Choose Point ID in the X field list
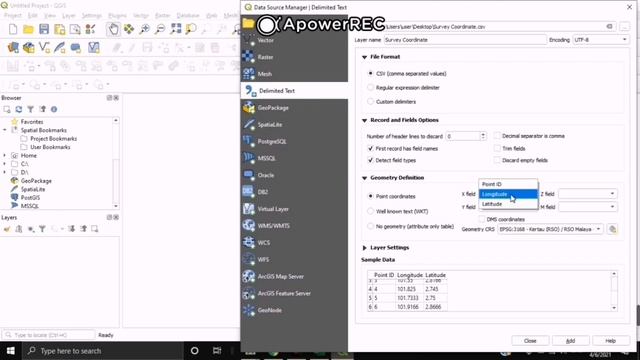The image size is (640, 360). (x=508, y=184)
